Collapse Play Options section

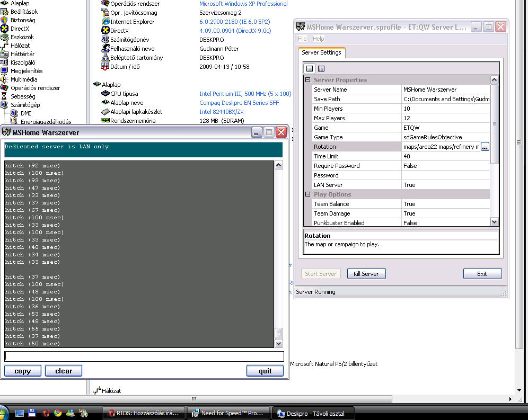click(308, 194)
